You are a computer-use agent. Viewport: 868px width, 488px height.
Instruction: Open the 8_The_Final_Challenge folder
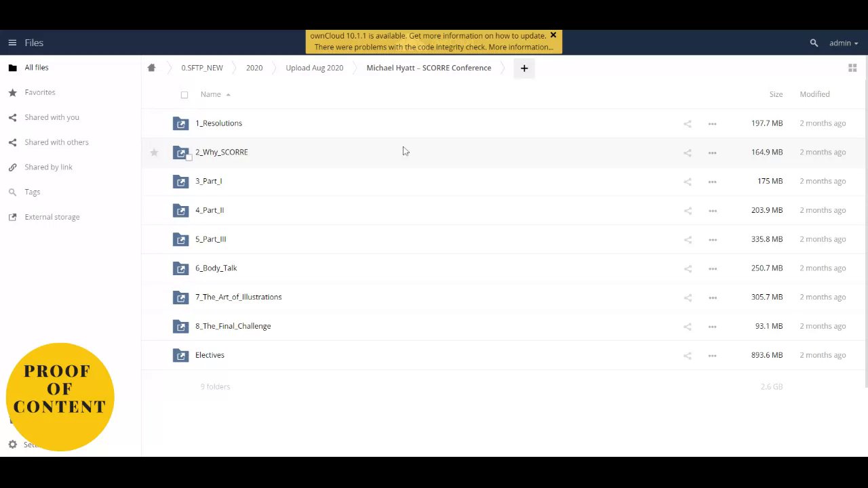(233, 326)
